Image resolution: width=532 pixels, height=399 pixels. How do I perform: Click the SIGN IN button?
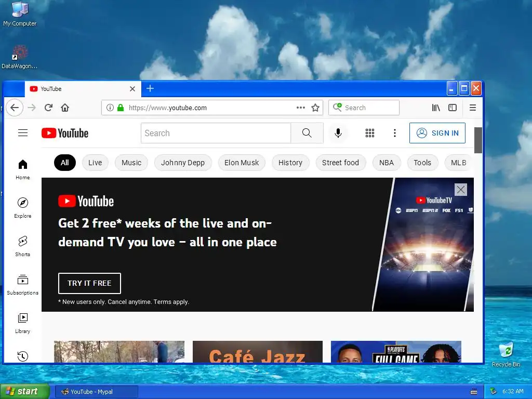tap(437, 133)
